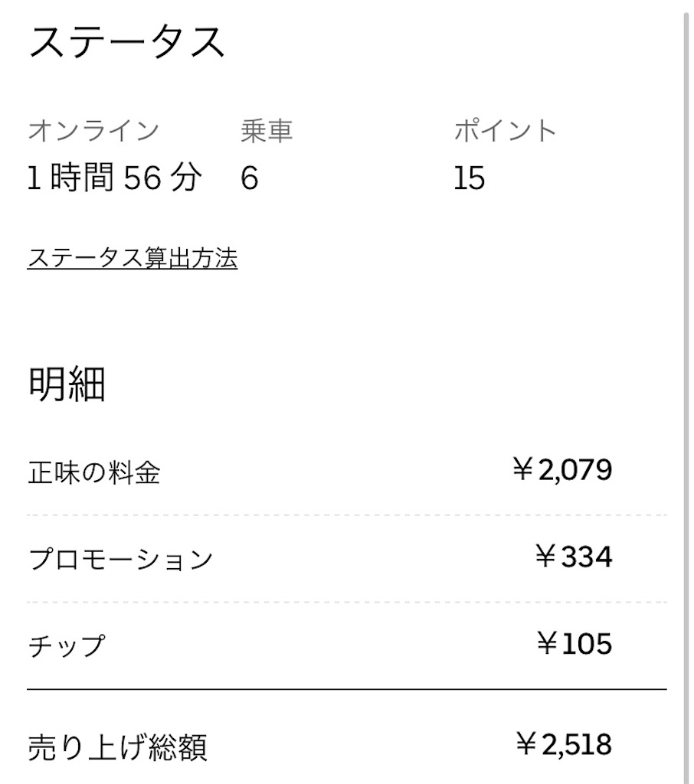Select the ¥334 promotion amount
Image resolution: width=694 pixels, height=784 pixels.
click(x=574, y=557)
